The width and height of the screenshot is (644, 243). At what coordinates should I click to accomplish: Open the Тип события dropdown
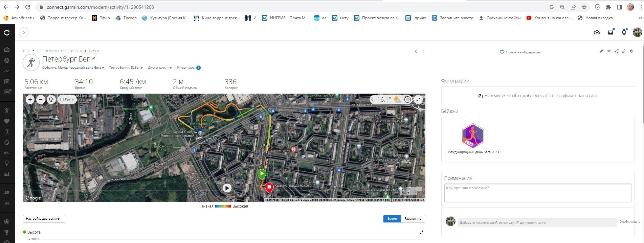[x=126, y=68]
